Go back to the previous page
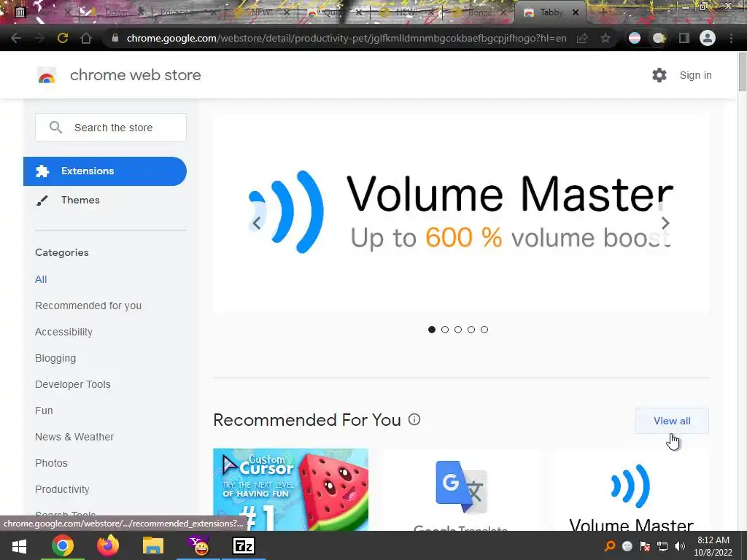This screenshot has height=560, width=747. pyautogui.click(x=16, y=38)
